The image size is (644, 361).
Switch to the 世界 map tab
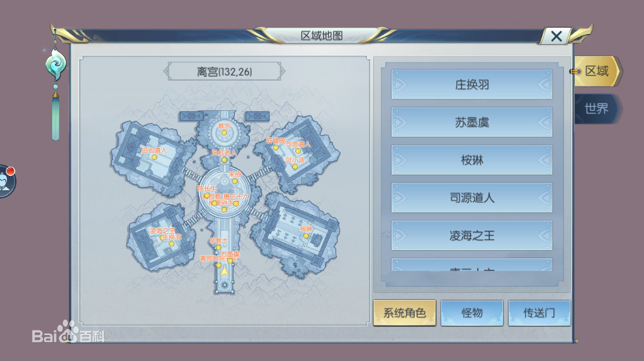point(596,108)
